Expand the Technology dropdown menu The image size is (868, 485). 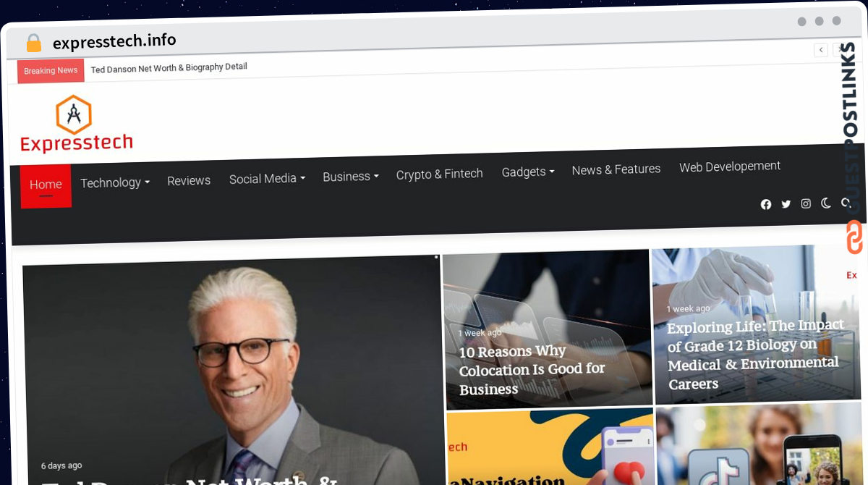115,182
